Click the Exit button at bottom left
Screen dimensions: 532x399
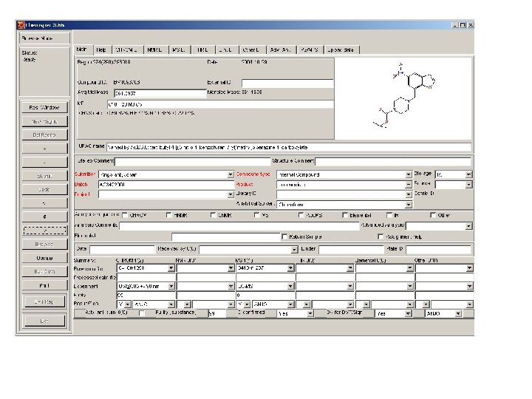(x=44, y=321)
